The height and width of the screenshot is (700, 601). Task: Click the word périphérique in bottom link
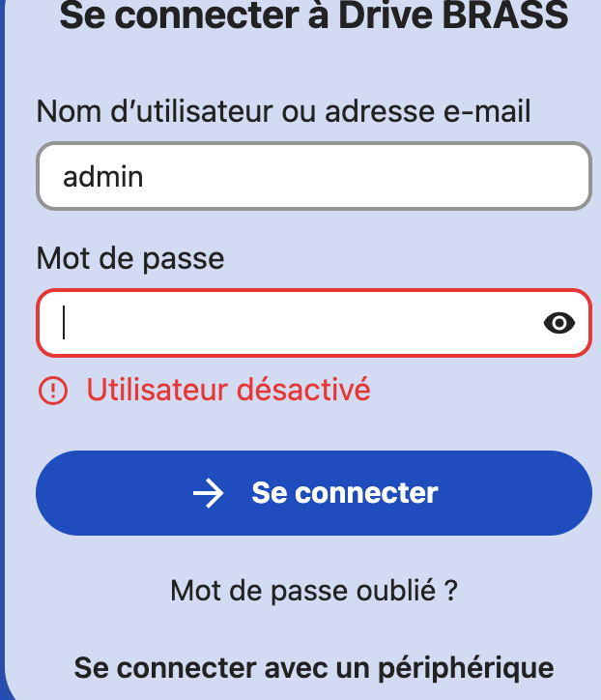point(467,668)
